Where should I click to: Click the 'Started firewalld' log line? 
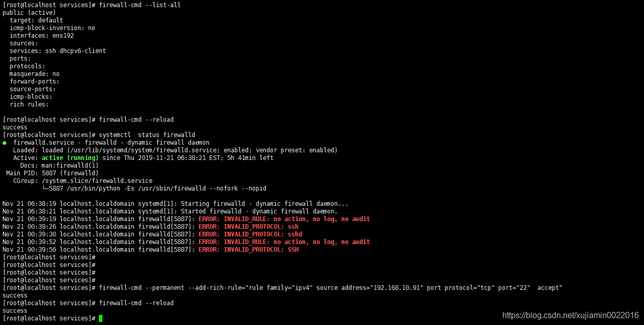pos(170,211)
